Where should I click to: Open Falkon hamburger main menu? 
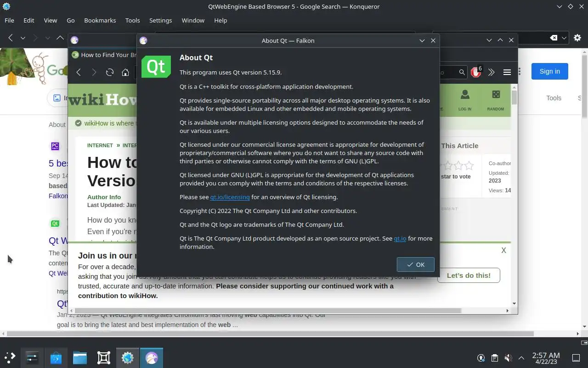pos(507,72)
